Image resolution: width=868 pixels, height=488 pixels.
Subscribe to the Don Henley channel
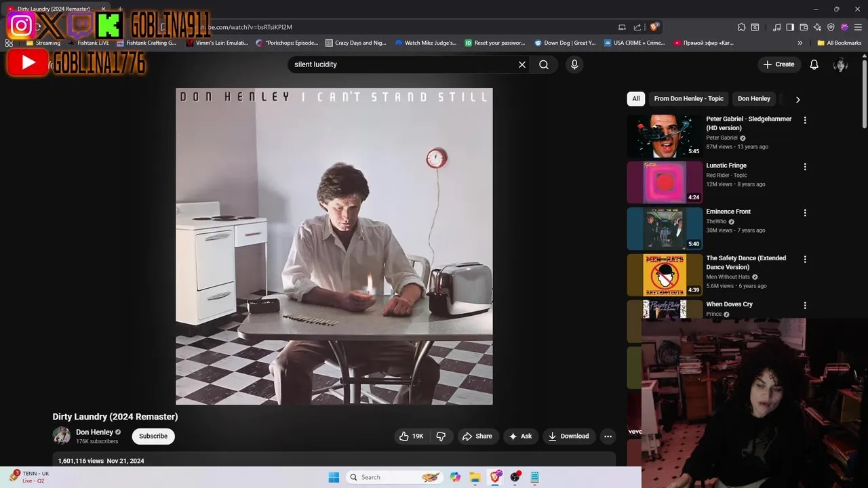point(153,436)
